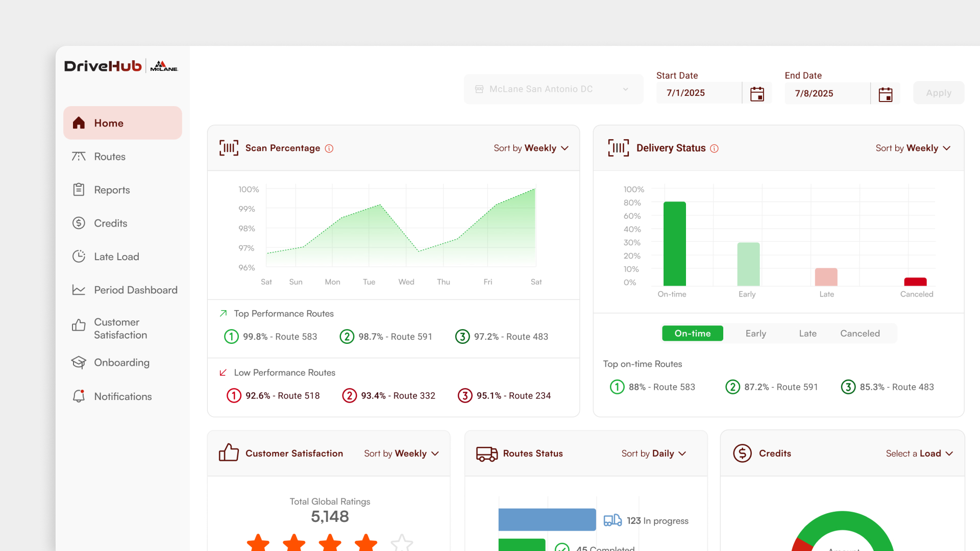
Task: Expand Routes Status Sort by Daily dropdown
Action: click(654, 454)
